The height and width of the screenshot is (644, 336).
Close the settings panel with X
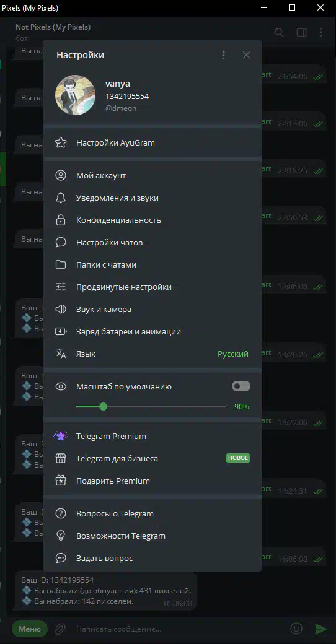tap(246, 55)
